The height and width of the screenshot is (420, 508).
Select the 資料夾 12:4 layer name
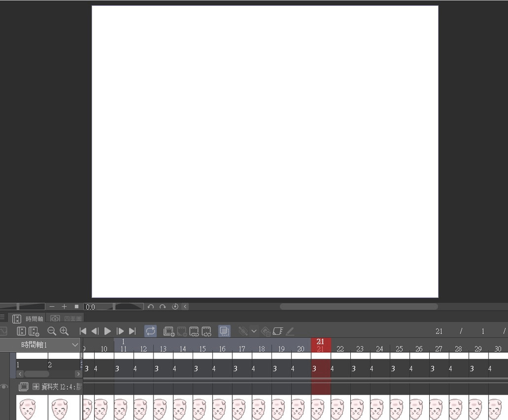point(61,387)
